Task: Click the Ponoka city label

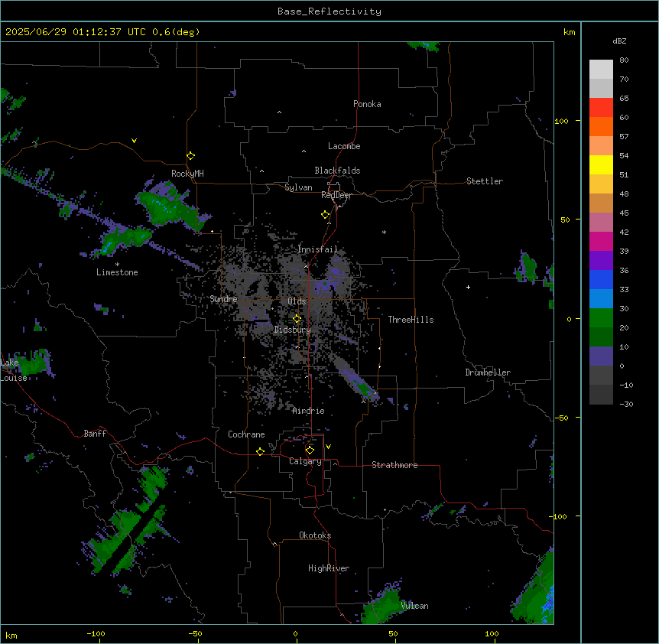Action: (367, 104)
